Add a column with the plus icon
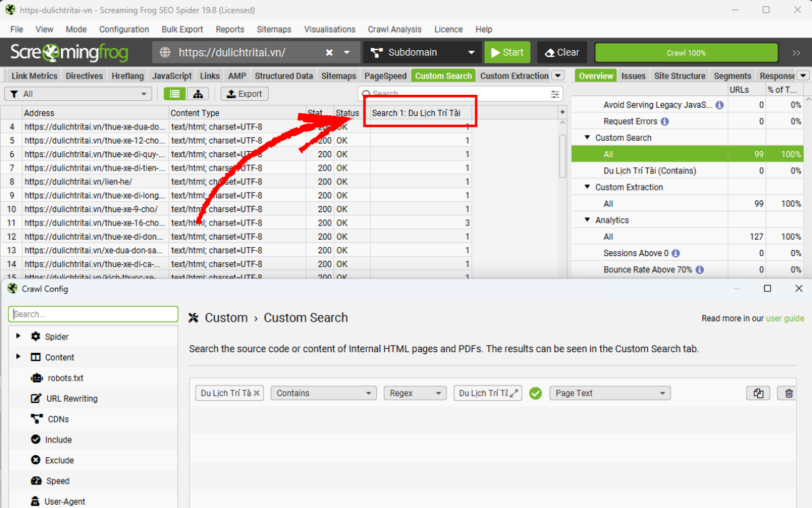The width and height of the screenshot is (812, 508). 562,112
